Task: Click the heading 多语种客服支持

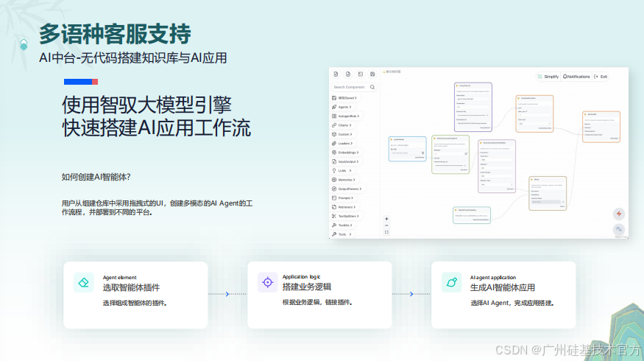Action: 115,34
